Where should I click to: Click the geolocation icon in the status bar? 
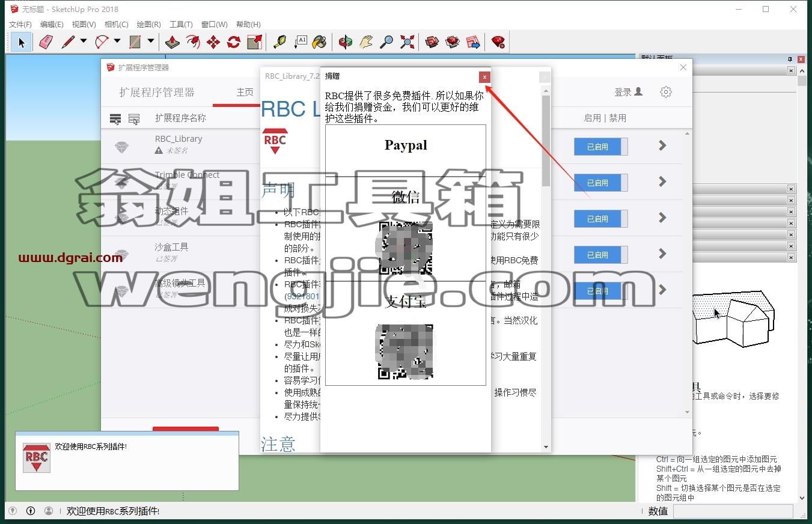tap(12, 511)
